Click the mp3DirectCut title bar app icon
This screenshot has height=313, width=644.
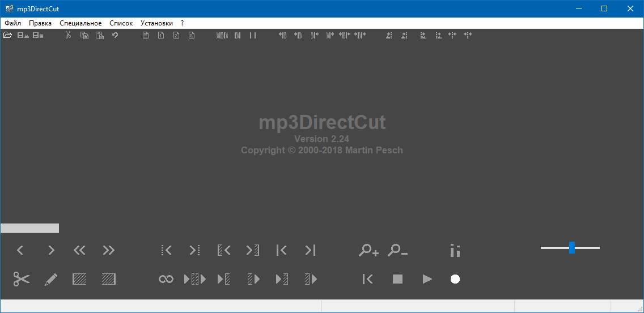point(9,8)
